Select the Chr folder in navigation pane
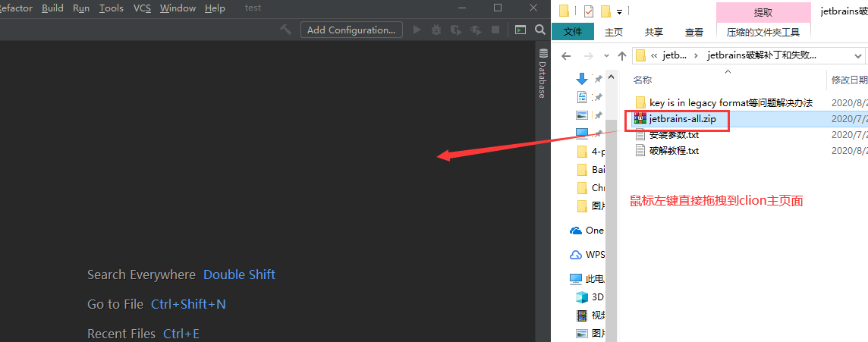The image size is (868, 342). [590, 188]
